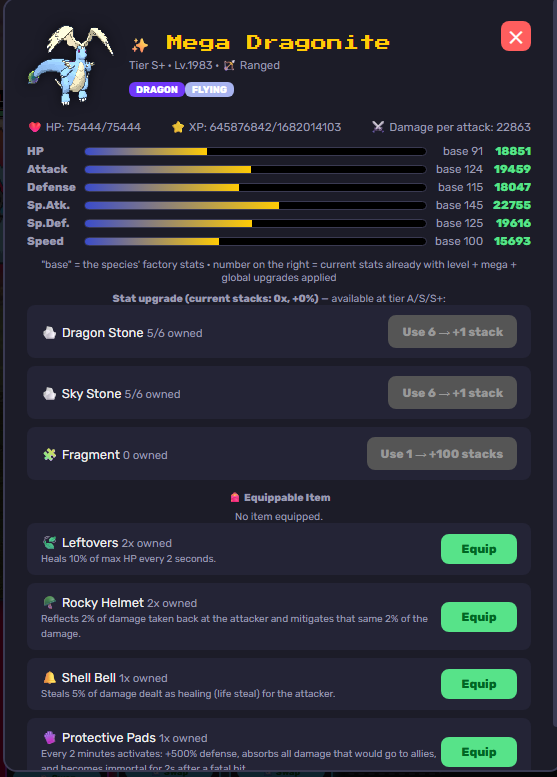Click the star XP icon

(x=178, y=127)
